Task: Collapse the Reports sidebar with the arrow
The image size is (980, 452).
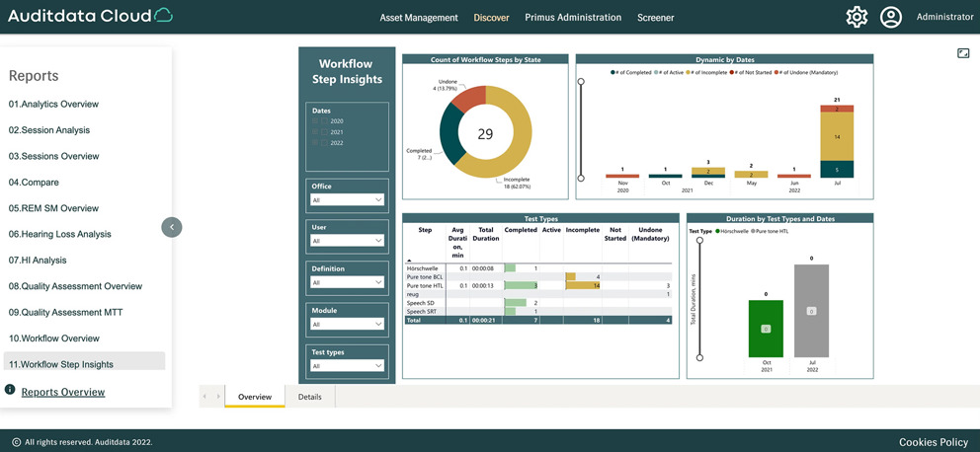Action: (x=172, y=227)
